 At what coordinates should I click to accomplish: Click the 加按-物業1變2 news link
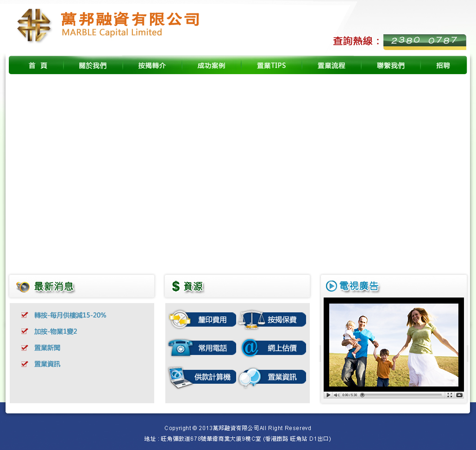[56, 332]
